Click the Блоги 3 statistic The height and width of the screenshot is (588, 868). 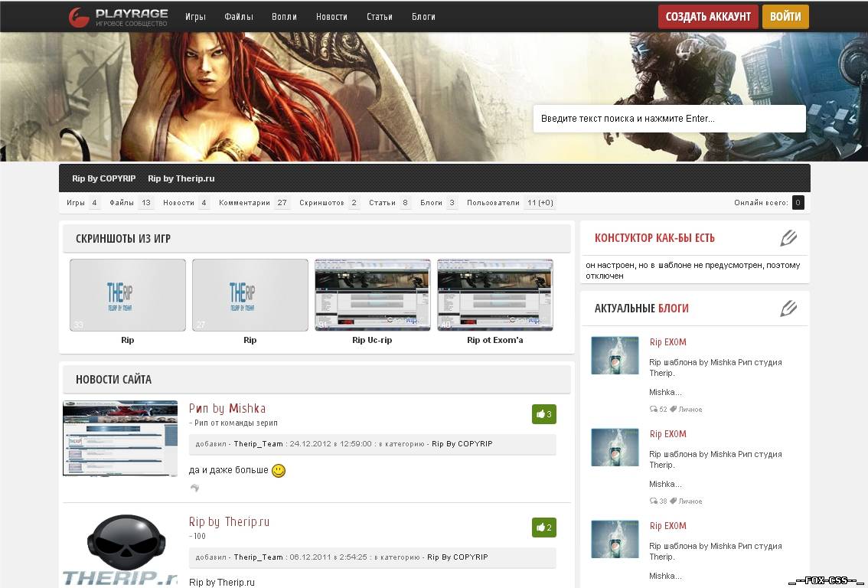[x=439, y=203]
